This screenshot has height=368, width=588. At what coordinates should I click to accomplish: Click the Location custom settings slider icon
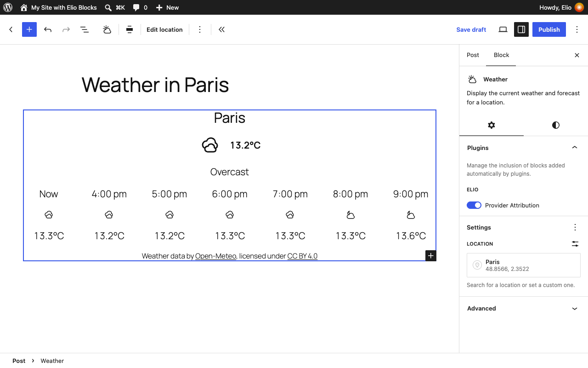coord(575,244)
